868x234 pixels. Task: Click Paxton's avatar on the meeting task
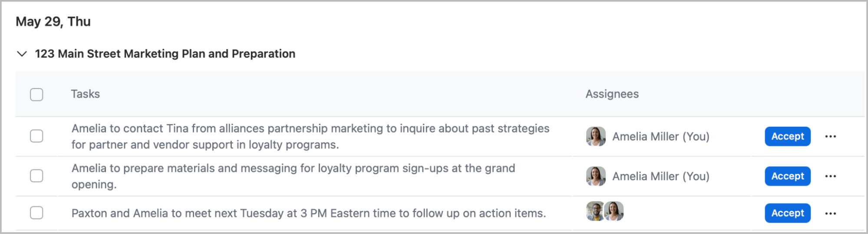(594, 211)
